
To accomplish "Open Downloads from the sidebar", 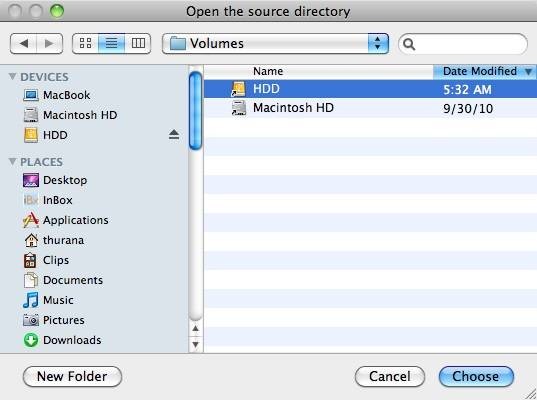I will click(72, 340).
